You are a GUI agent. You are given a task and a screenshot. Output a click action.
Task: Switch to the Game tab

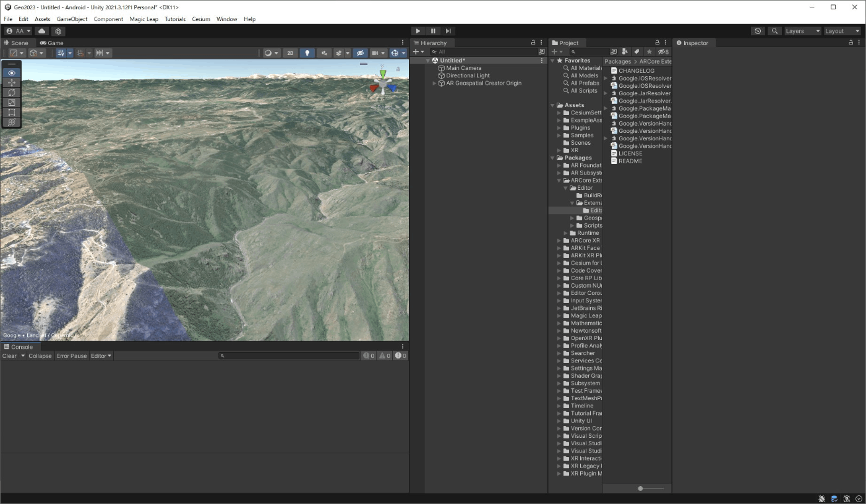click(51, 43)
